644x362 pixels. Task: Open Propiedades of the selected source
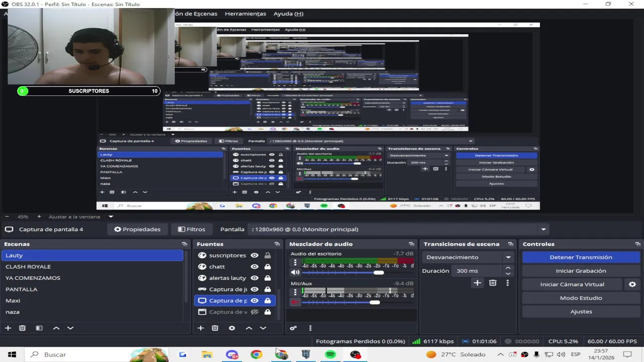click(137, 229)
